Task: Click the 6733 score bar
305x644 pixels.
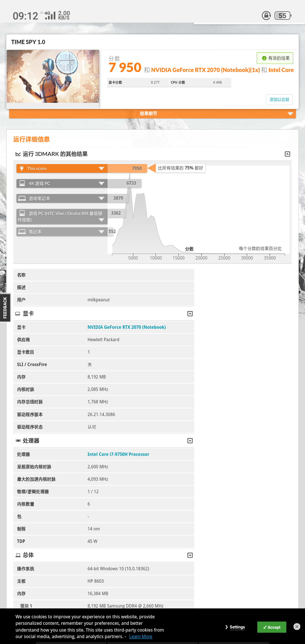Action: click(x=124, y=183)
